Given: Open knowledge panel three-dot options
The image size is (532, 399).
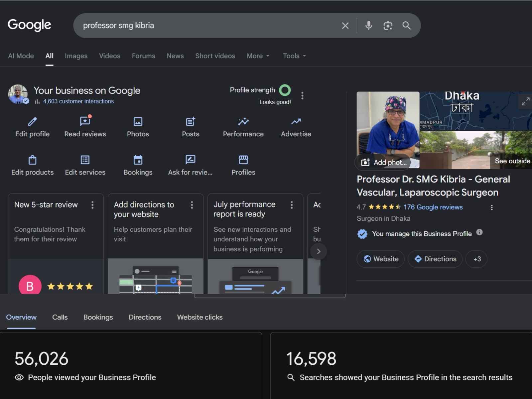Looking at the screenshot, I should pos(492,207).
